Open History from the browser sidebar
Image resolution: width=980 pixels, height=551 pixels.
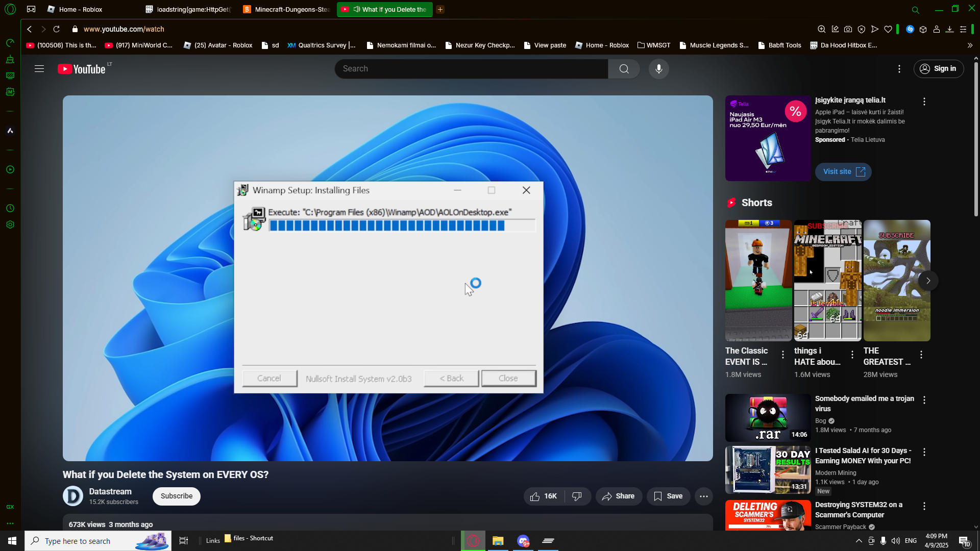10,208
